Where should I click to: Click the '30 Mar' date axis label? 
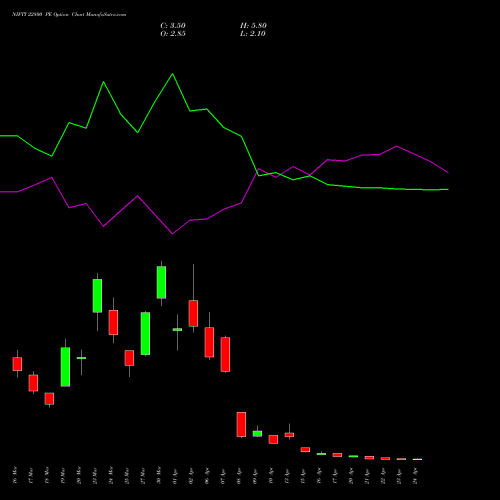pyautogui.click(x=159, y=475)
